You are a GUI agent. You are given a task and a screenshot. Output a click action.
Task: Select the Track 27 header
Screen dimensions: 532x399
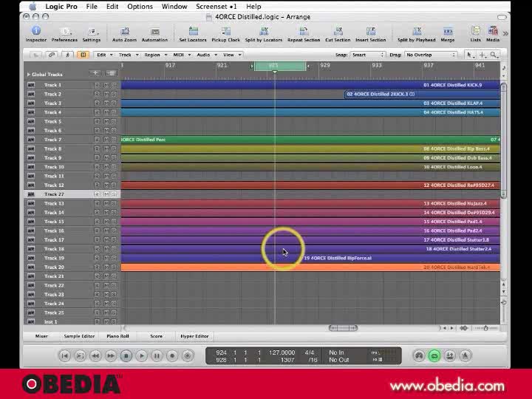point(72,194)
